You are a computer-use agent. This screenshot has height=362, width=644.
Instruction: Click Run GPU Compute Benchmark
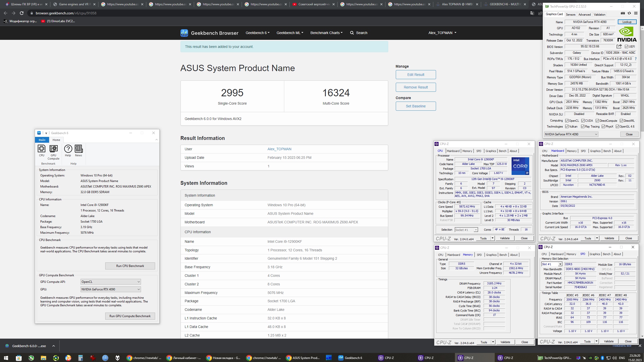tap(130, 316)
